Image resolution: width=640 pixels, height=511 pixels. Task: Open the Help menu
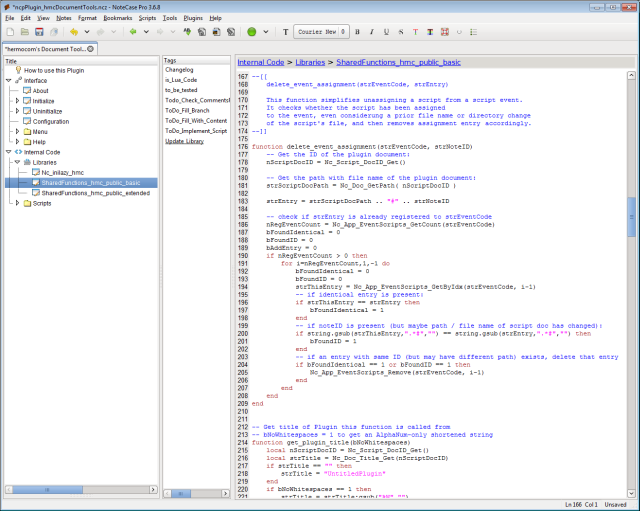click(x=216, y=18)
